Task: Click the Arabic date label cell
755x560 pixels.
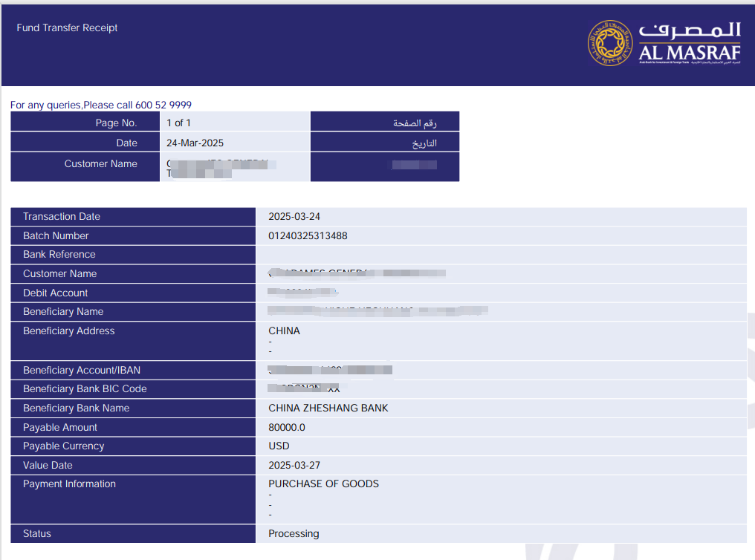Action: tap(424, 143)
